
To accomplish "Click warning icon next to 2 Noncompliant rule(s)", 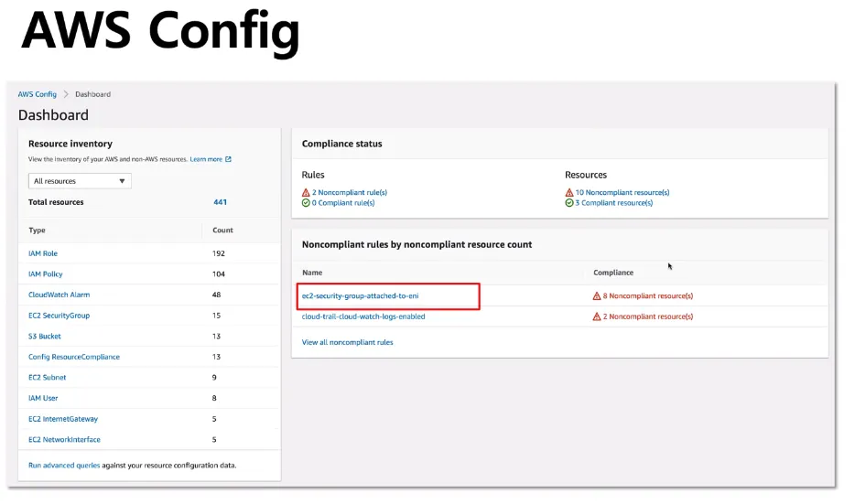I will click(306, 192).
